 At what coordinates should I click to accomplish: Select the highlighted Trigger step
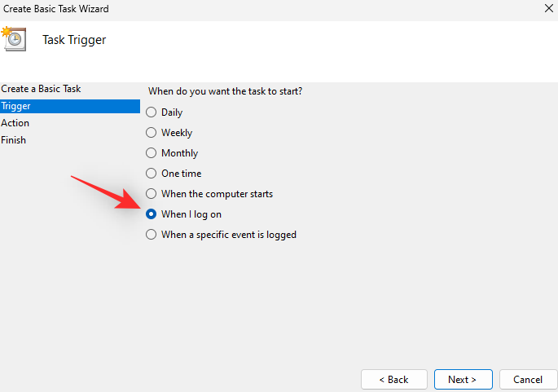[x=70, y=106]
